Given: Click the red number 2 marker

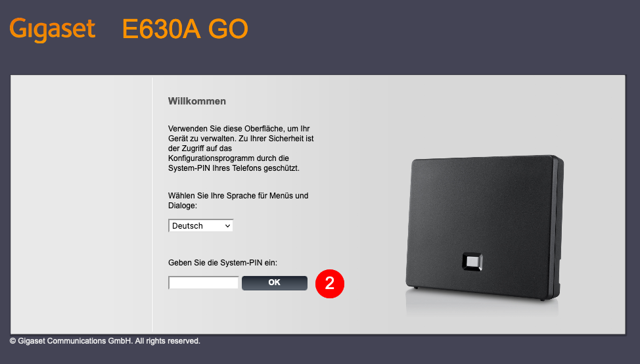Looking at the screenshot, I should point(330,284).
